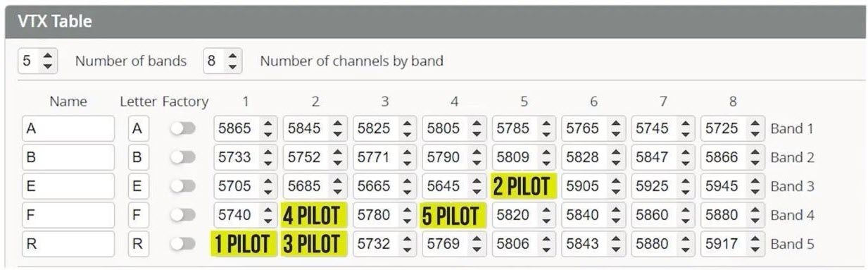868x270 pixels.
Task: Click stepper arrows on 5740 frequency field
Action: (268, 215)
